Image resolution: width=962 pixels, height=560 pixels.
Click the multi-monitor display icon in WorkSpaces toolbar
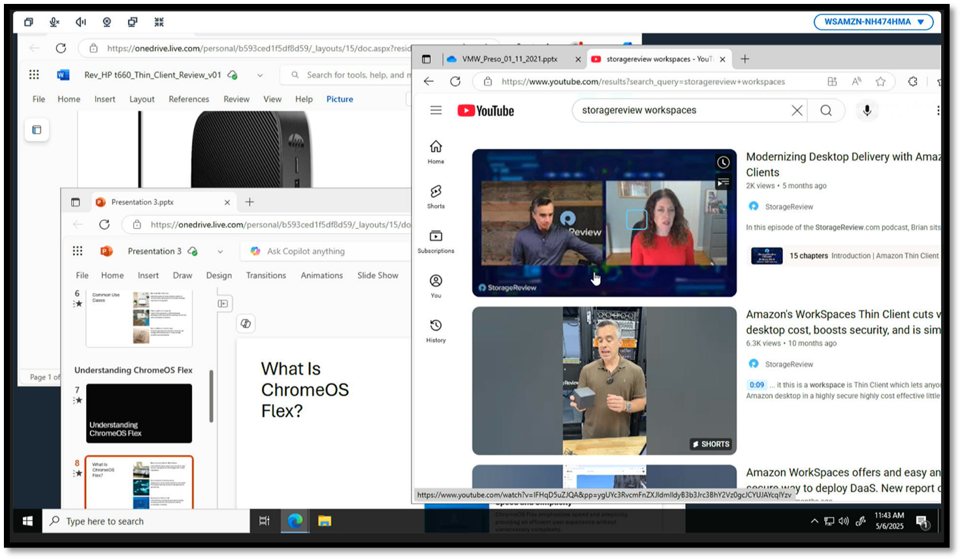(x=133, y=22)
